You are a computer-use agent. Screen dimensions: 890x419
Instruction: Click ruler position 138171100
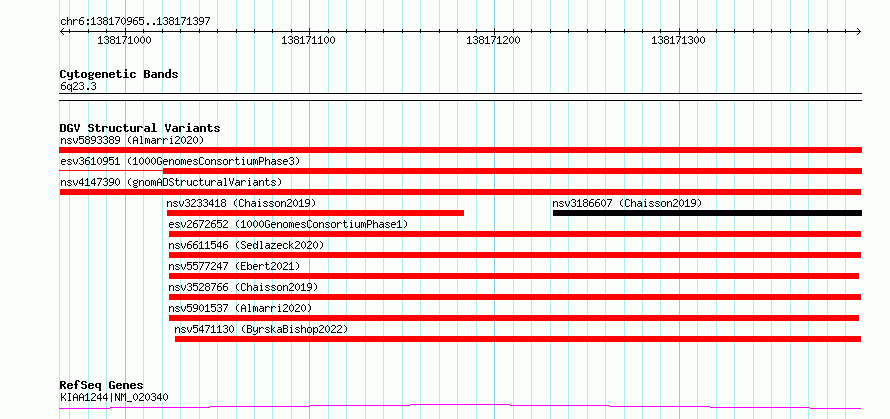(308, 40)
